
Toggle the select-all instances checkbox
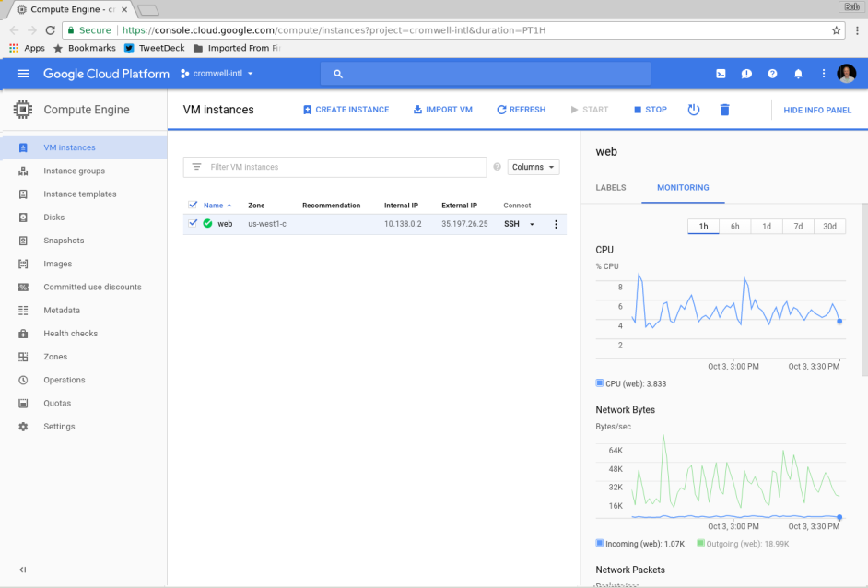pyautogui.click(x=193, y=205)
